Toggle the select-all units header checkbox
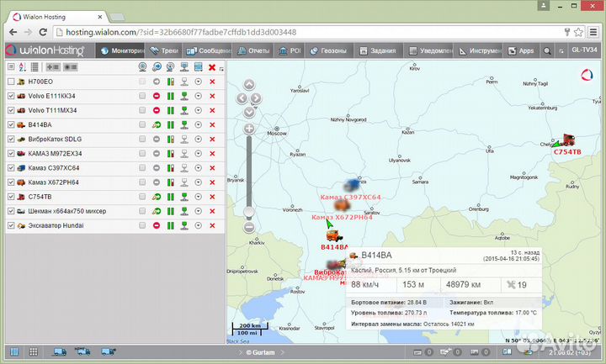This screenshot has height=364, width=606. pos(11,67)
